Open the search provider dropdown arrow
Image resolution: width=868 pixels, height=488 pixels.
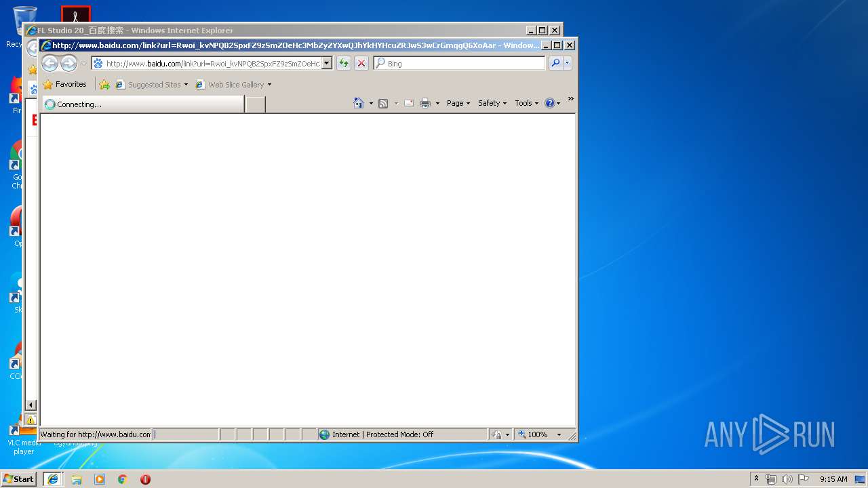coord(568,63)
